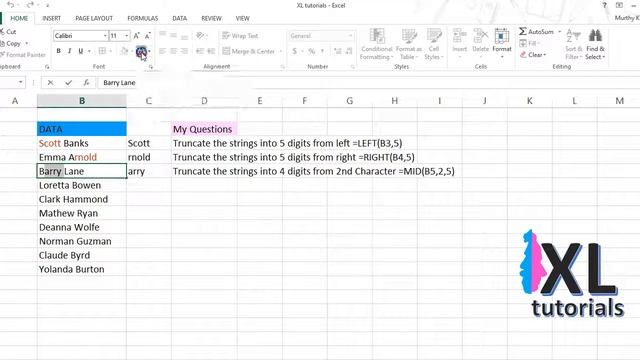Open Format as Table gallery
Image resolution: width=640 pixels, height=360 pixels.
(x=409, y=44)
